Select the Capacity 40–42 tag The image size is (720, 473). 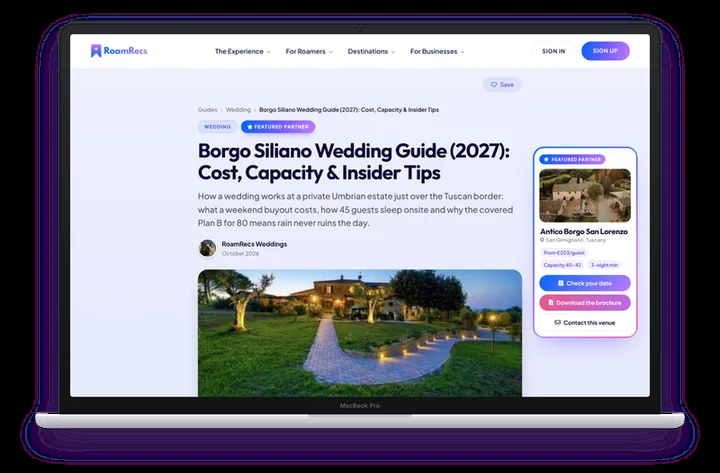[562, 265]
